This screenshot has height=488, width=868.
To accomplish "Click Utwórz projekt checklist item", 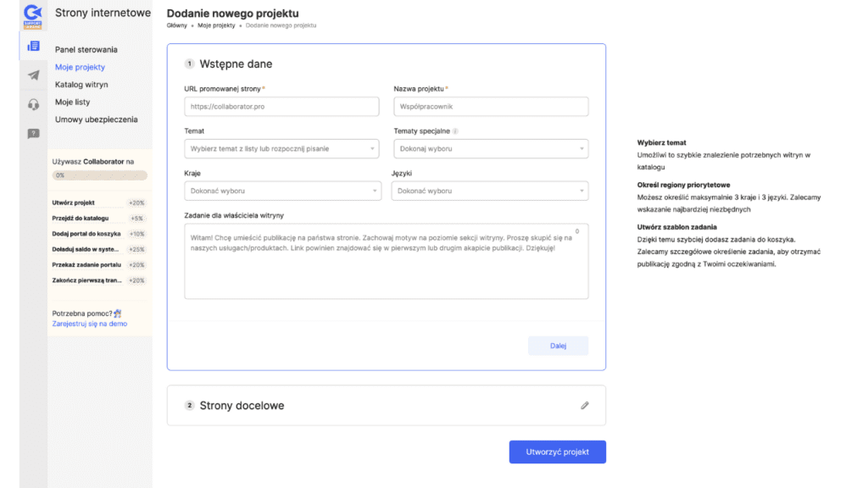I will (x=98, y=203).
